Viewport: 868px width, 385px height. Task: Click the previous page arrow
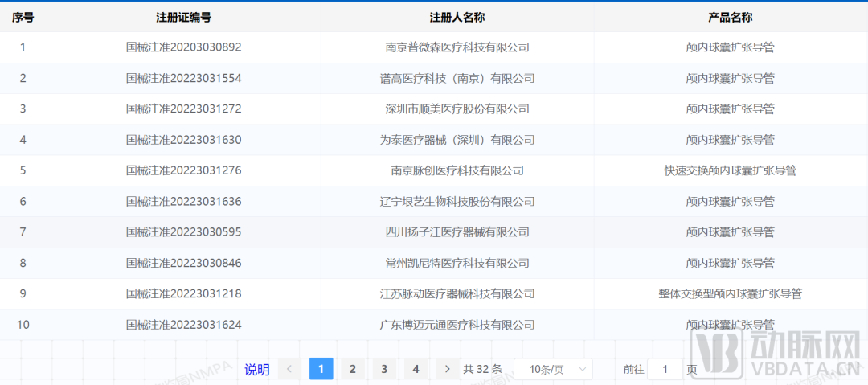click(289, 369)
